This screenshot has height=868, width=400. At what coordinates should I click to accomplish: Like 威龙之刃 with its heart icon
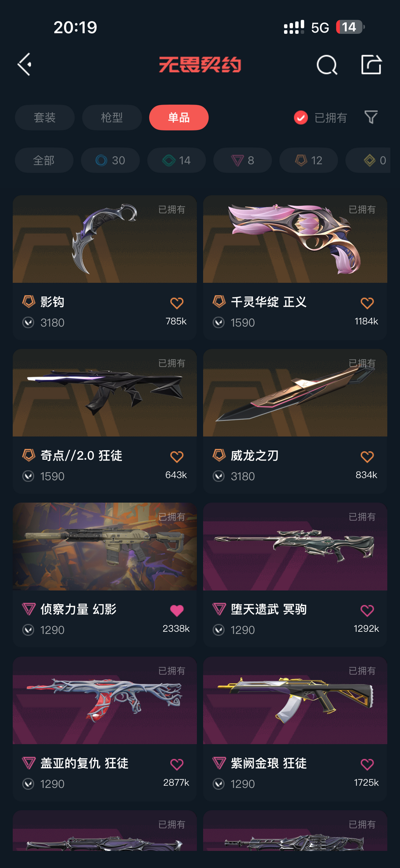pos(367,457)
